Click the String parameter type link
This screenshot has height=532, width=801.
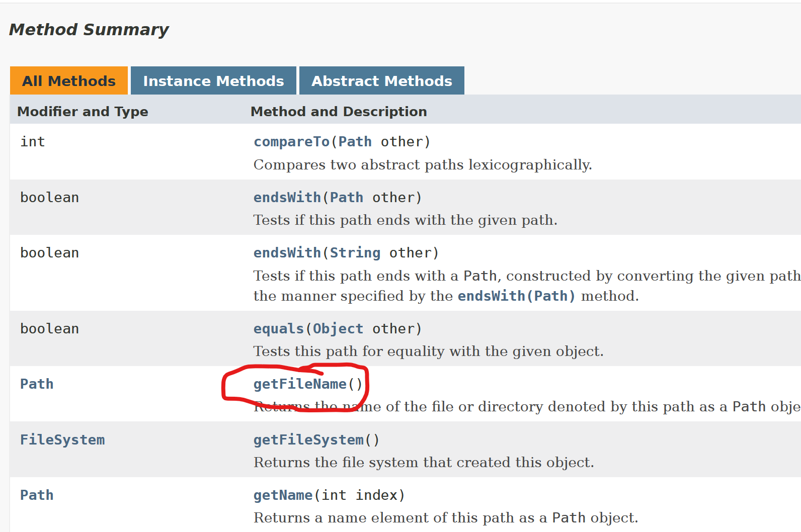tap(355, 252)
